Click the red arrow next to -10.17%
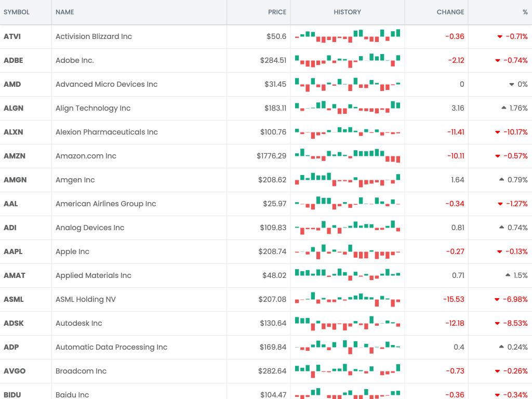This screenshot has width=532, height=399. [497, 132]
